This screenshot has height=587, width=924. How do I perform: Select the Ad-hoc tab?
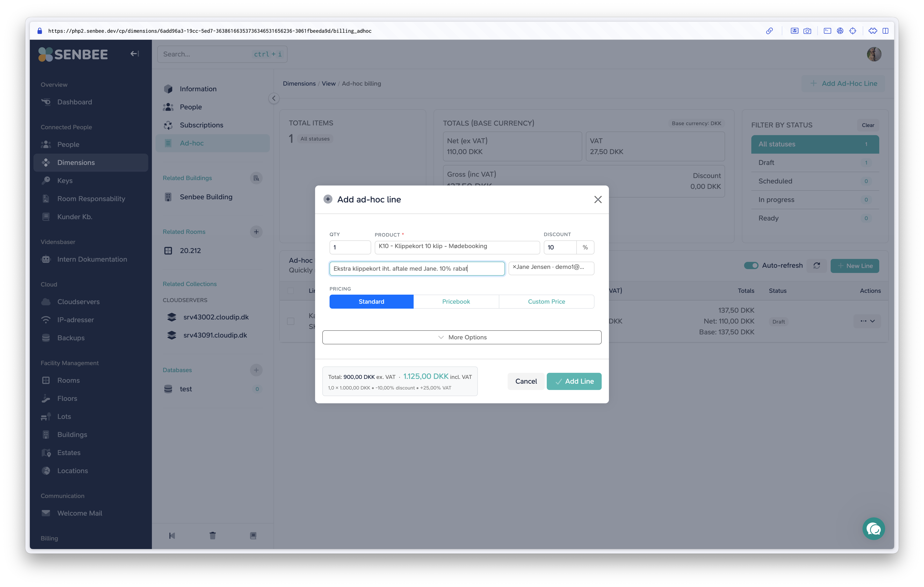tap(213, 143)
